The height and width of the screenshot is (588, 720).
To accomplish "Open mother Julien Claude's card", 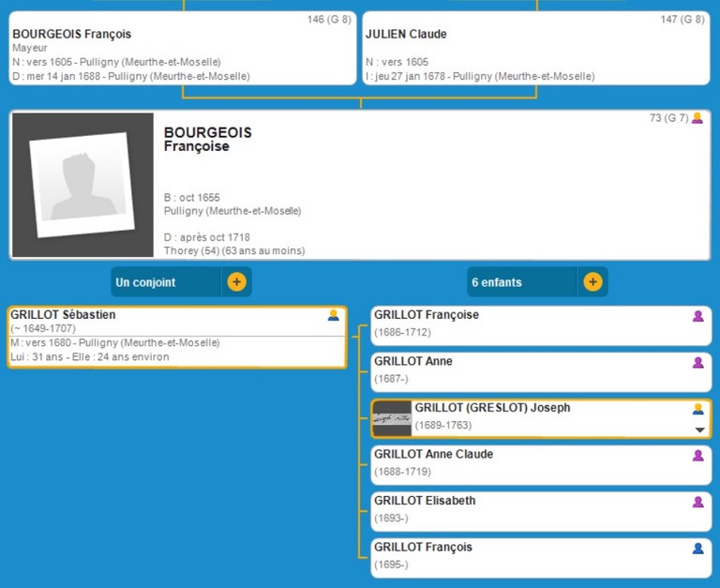I will [x=536, y=48].
